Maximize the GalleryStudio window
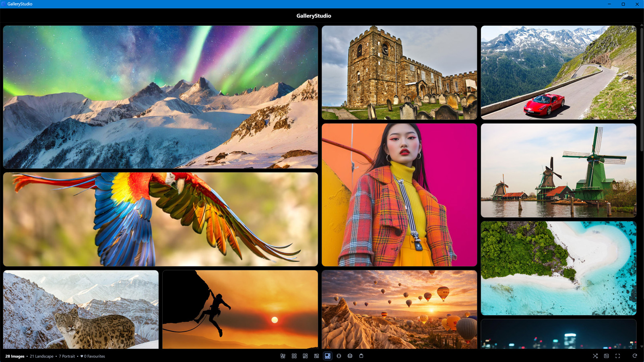 (x=623, y=4)
